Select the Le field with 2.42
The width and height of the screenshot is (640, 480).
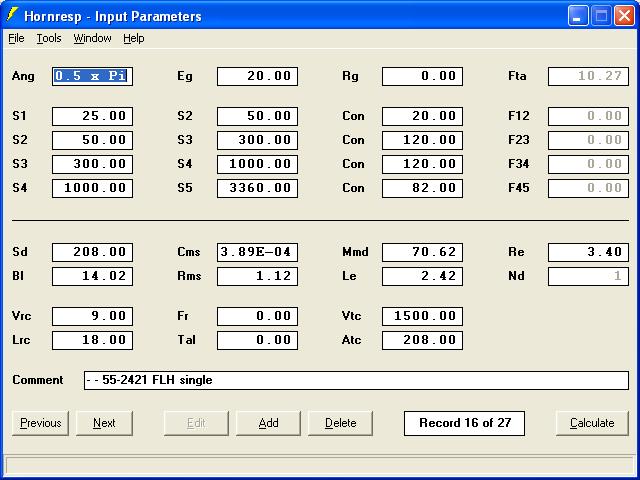[x=422, y=276]
